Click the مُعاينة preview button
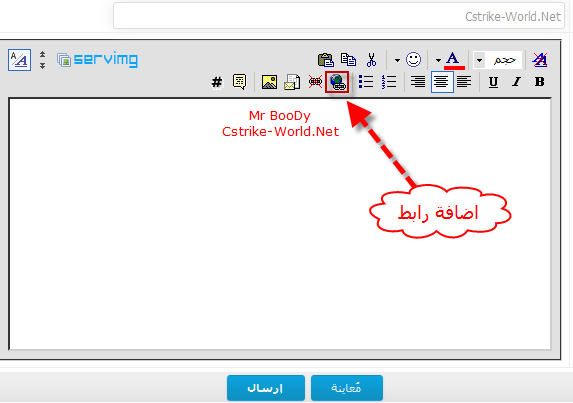The image size is (573, 403). point(347,388)
